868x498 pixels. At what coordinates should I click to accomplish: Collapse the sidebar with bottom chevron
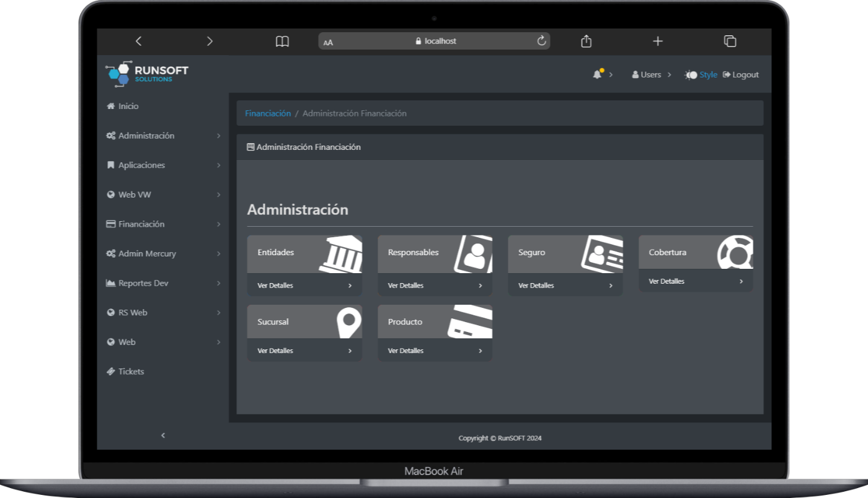coord(163,435)
